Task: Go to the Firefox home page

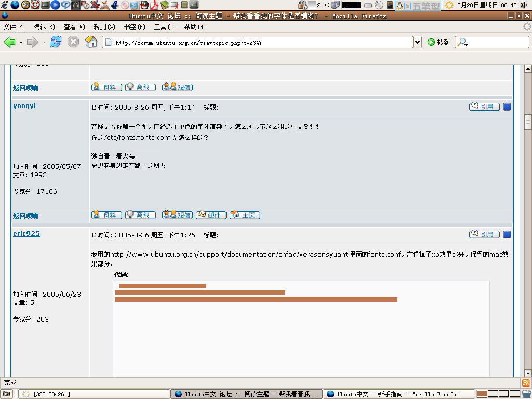Action: point(91,42)
